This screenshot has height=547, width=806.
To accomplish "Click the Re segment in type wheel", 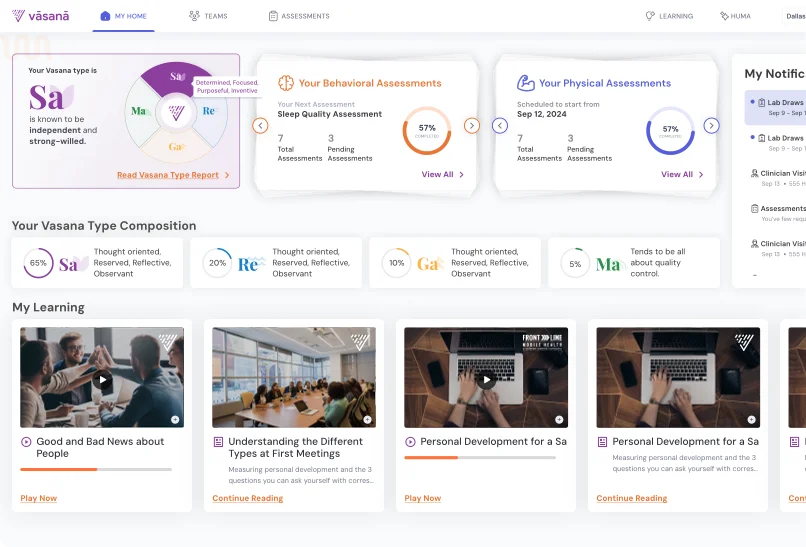I will coord(209,111).
